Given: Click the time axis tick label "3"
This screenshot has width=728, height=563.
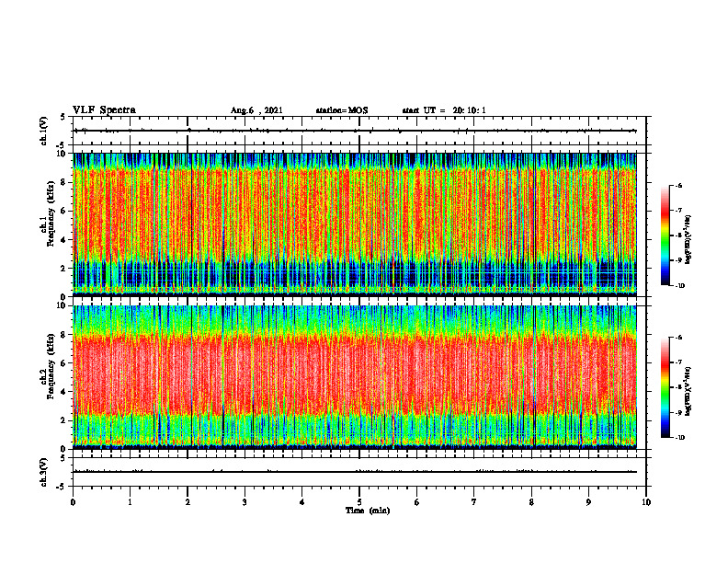Looking at the screenshot, I should pos(245,502).
